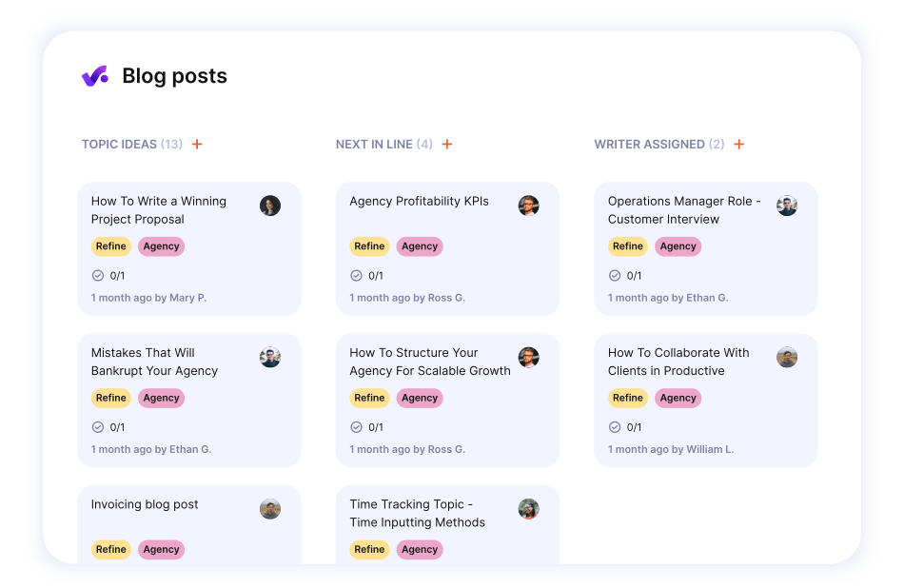Viewport: 904px width, 588px height.
Task: Click Refine tag on Scalable Growth card
Action: click(x=369, y=398)
